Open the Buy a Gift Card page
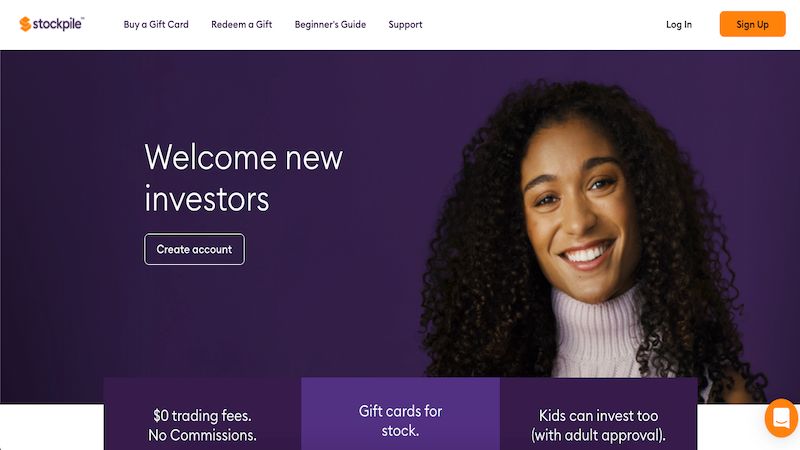 coord(156,24)
